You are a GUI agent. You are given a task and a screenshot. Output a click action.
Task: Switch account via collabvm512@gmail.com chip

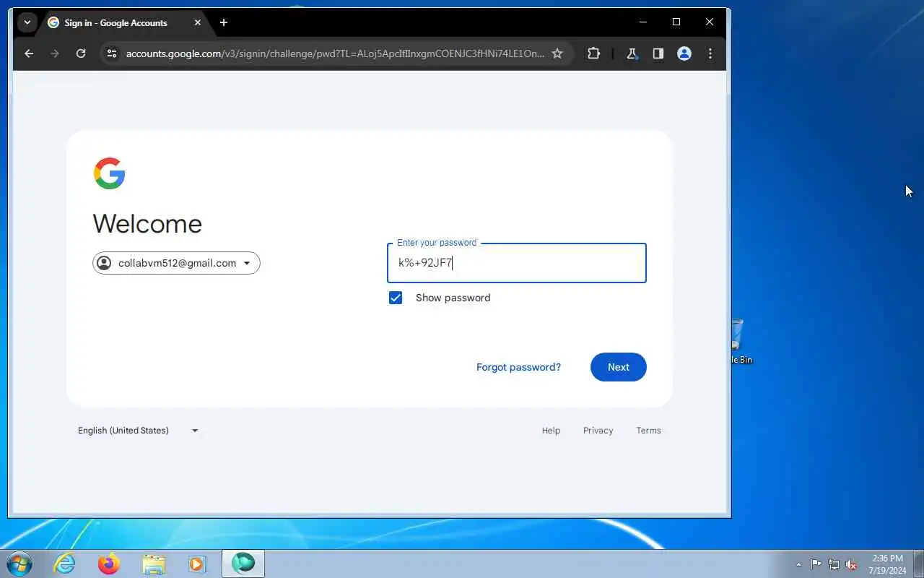point(176,263)
